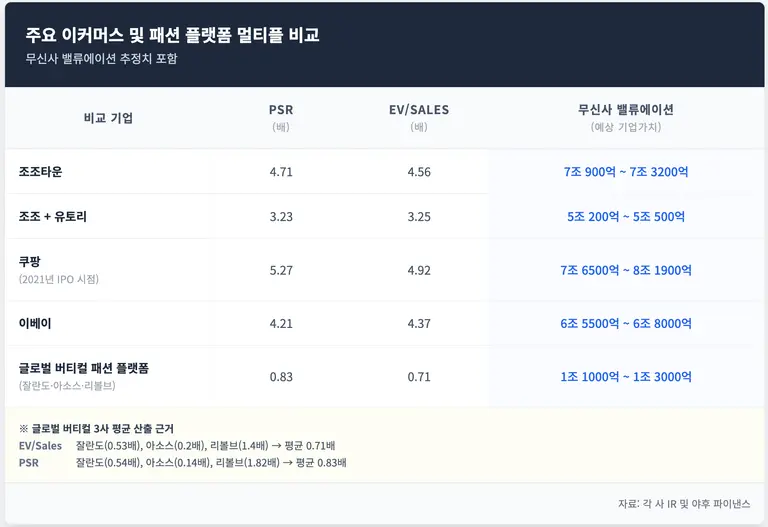
Task: Open the '7조 6500억 ~ 8조 1900억' valuation
Action: 626,270
